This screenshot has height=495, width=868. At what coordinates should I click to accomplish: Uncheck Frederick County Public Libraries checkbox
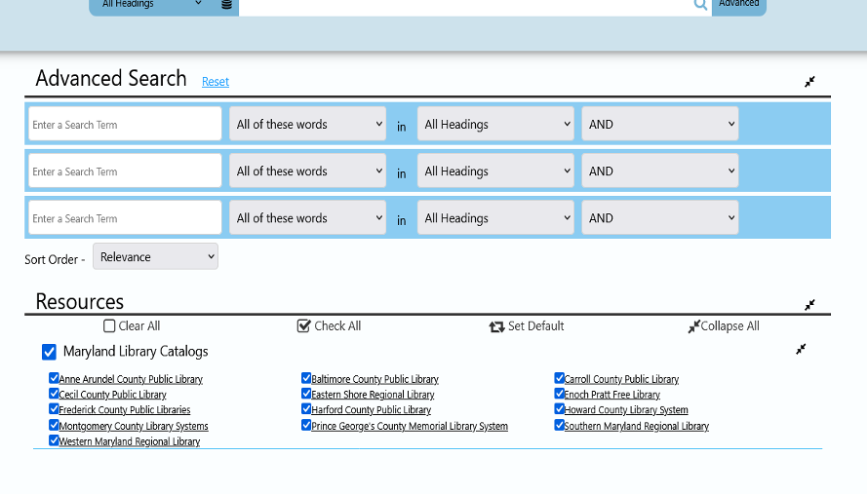[x=54, y=408]
